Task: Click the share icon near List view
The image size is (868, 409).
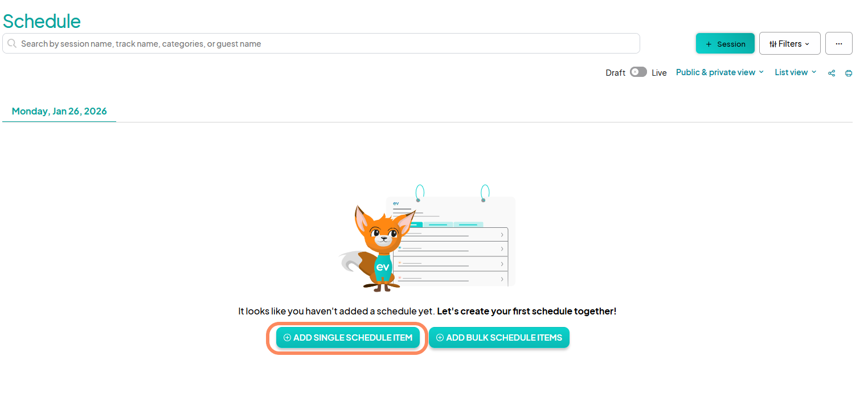Action: [832, 73]
